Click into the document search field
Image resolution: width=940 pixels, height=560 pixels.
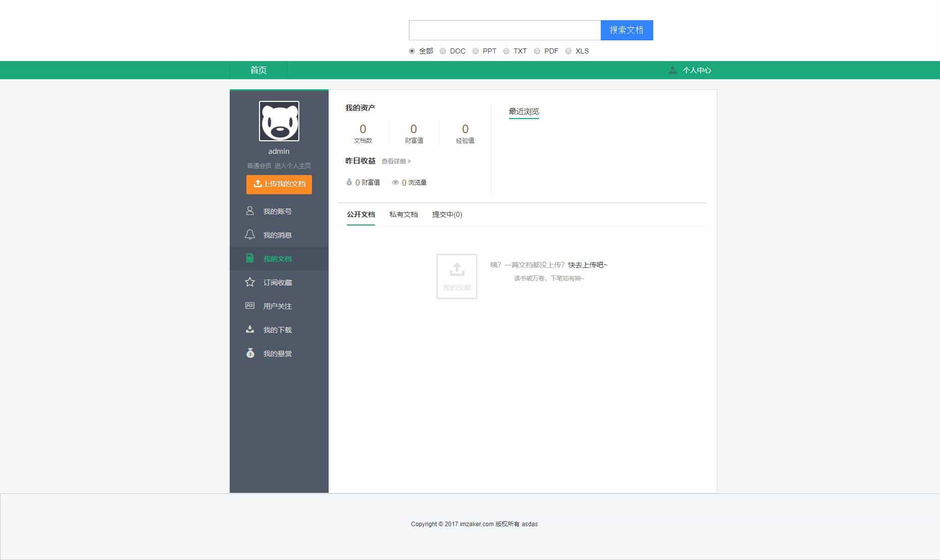click(505, 30)
